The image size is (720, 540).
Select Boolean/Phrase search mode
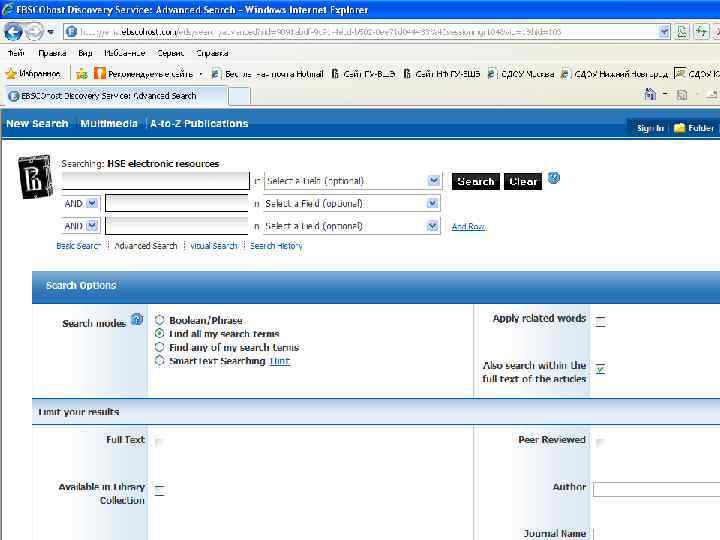coord(159,320)
